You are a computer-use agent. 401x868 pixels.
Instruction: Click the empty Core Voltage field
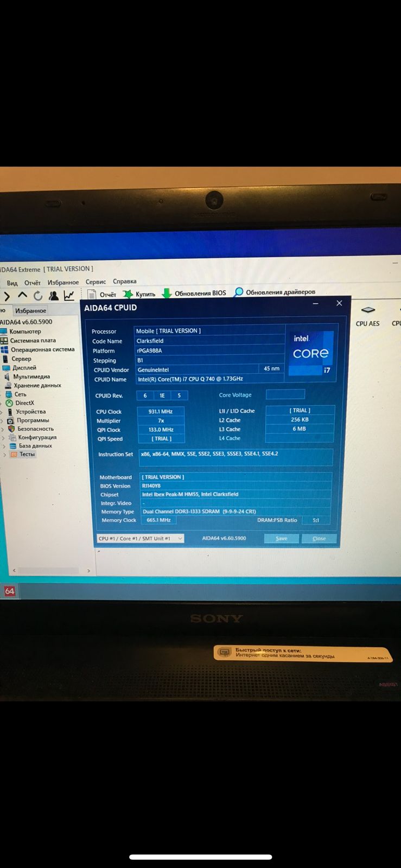click(x=285, y=394)
